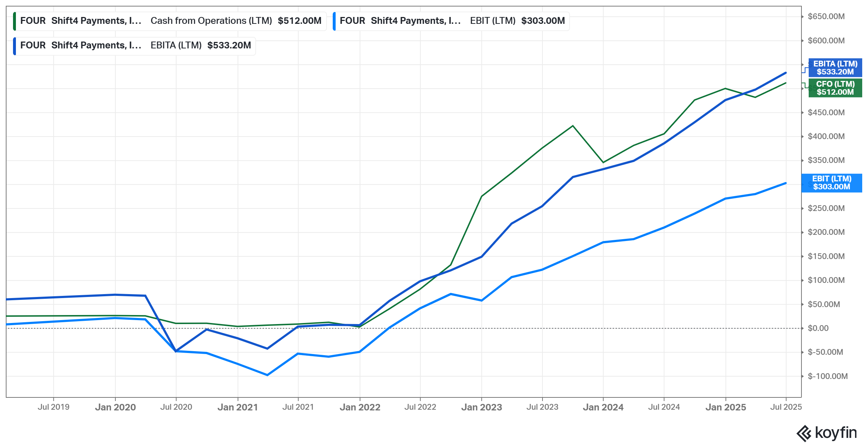This screenshot has width=868, height=448.
Task: Click the EBIT (LTM) $303.00M axis tag
Action: (831, 183)
